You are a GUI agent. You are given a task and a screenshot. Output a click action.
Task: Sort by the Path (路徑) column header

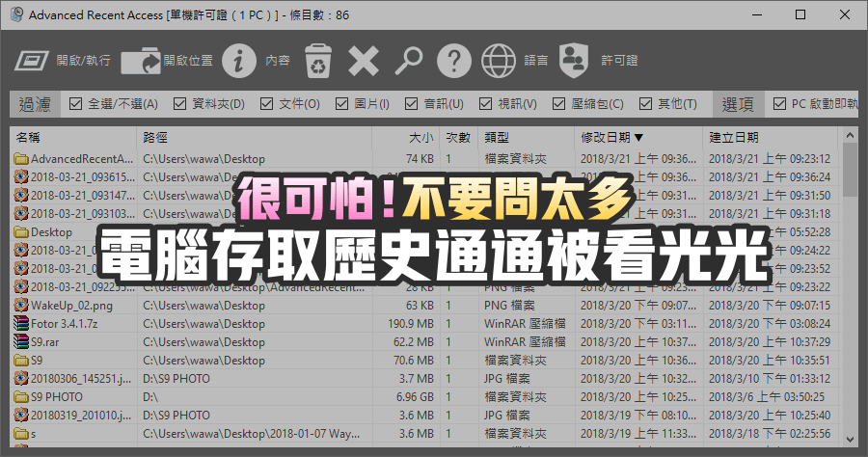tap(254, 137)
